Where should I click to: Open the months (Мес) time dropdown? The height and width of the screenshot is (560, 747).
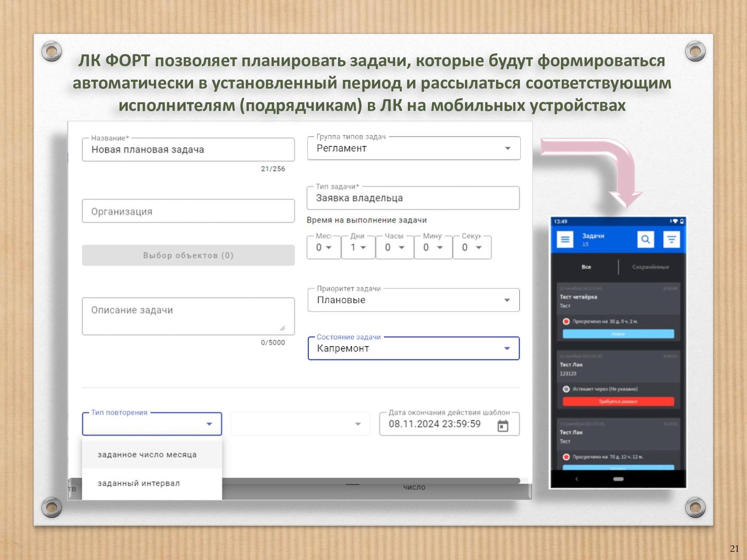pos(324,247)
